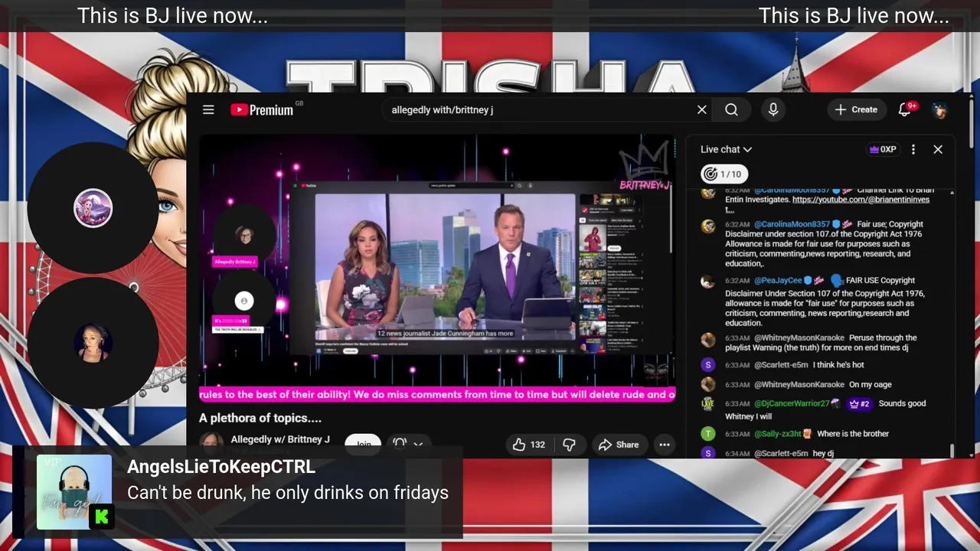Expand notification options chevron beside bell
The image size is (980, 551).
coord(418,443)
